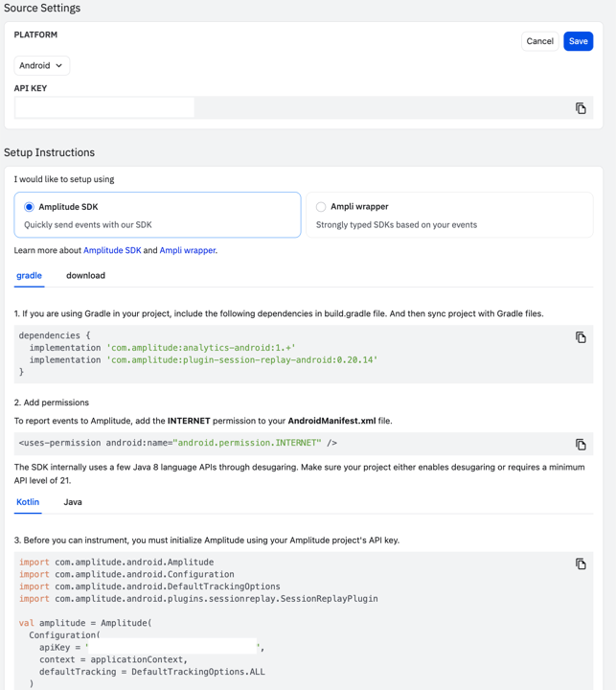
Task: Click the 'val amplitude = Amplitude(' line
Action: point(85,623)
